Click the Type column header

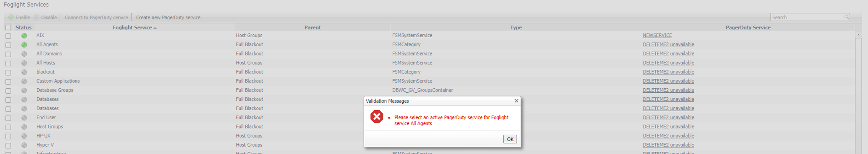point(516,27)
